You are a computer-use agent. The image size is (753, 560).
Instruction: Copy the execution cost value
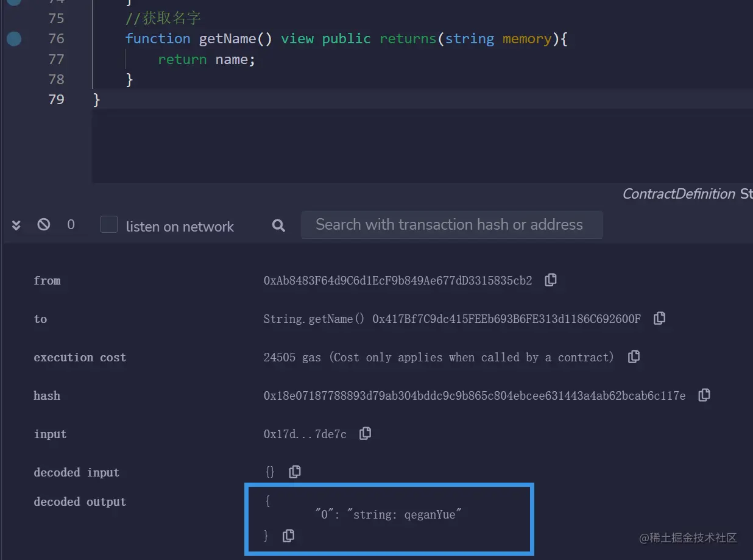[x=634, y=356]
